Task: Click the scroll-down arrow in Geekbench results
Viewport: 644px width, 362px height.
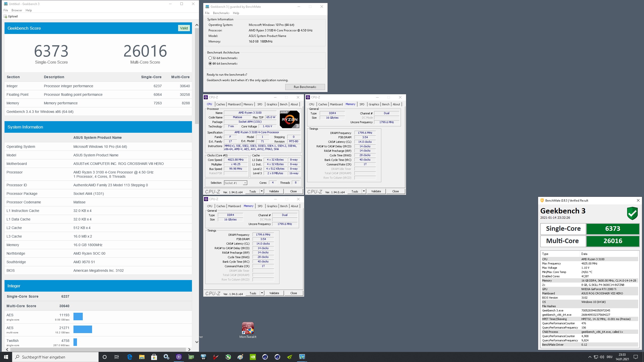Action: (x=197, y=342)
